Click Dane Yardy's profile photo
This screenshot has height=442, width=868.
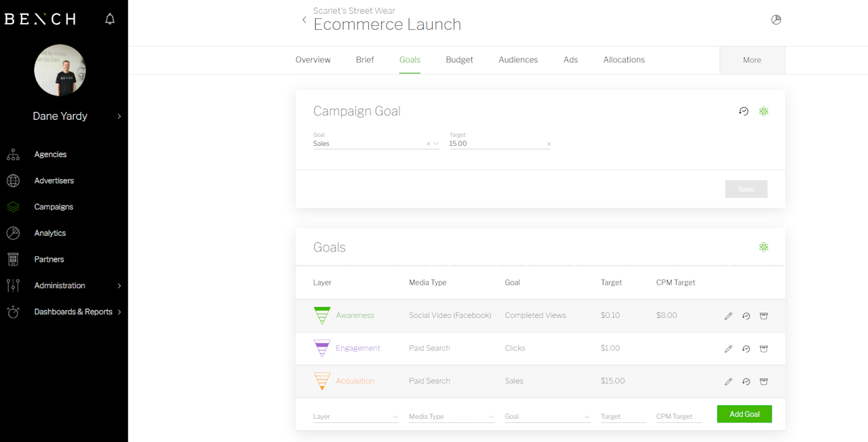pos(60,71)
